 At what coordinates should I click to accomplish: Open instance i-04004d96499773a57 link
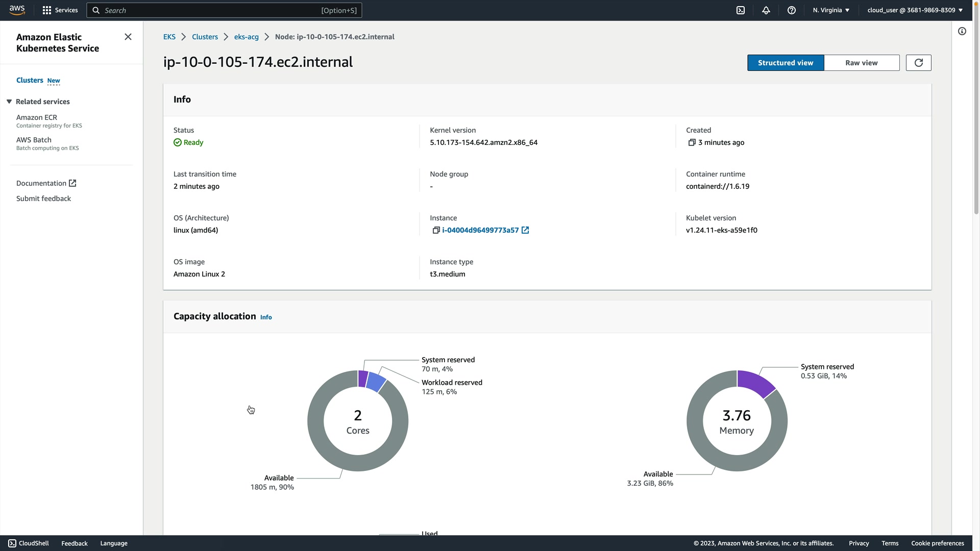click(480, 231)
